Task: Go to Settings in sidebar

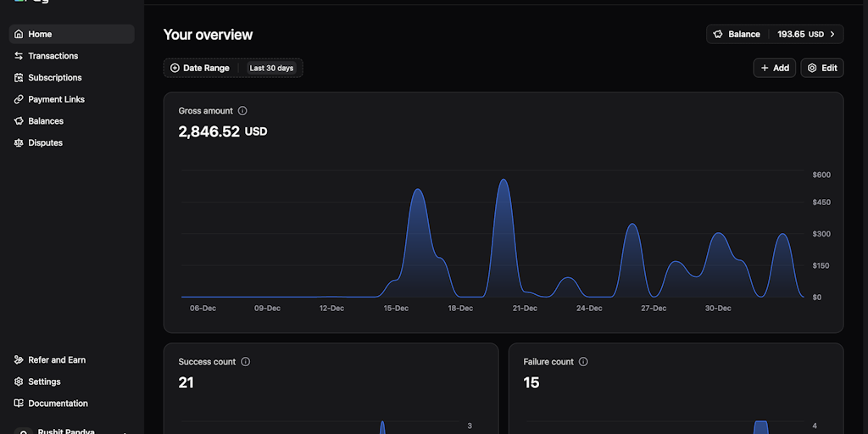Action: point(44,381)
